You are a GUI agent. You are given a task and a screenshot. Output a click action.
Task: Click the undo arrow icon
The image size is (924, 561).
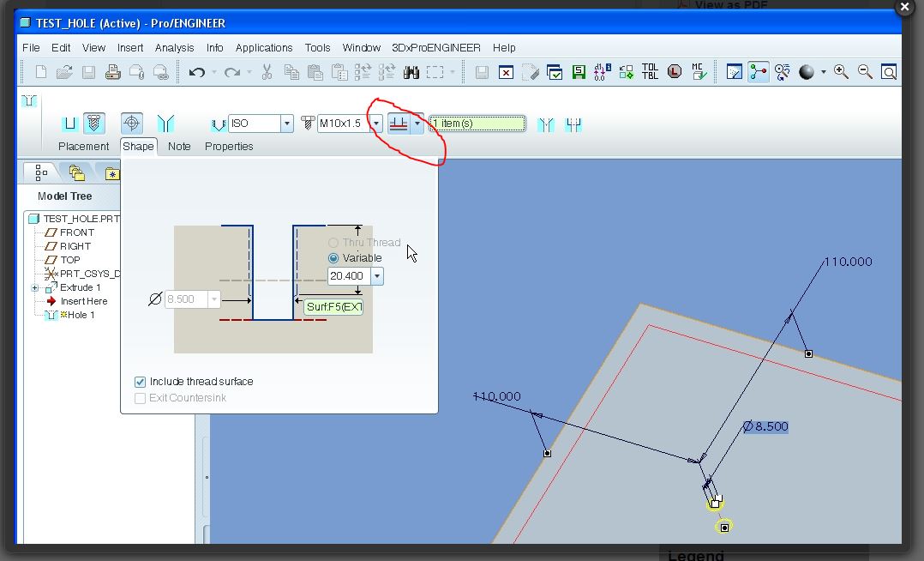197,73
